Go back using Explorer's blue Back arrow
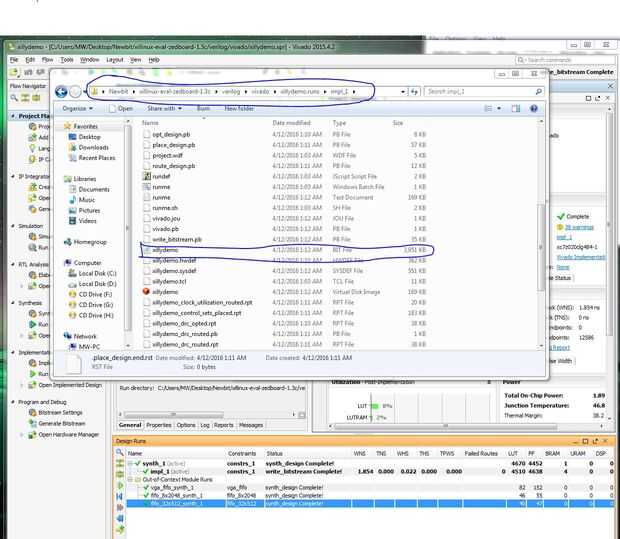This screenshot has width=620, height=539. point(61,92)
